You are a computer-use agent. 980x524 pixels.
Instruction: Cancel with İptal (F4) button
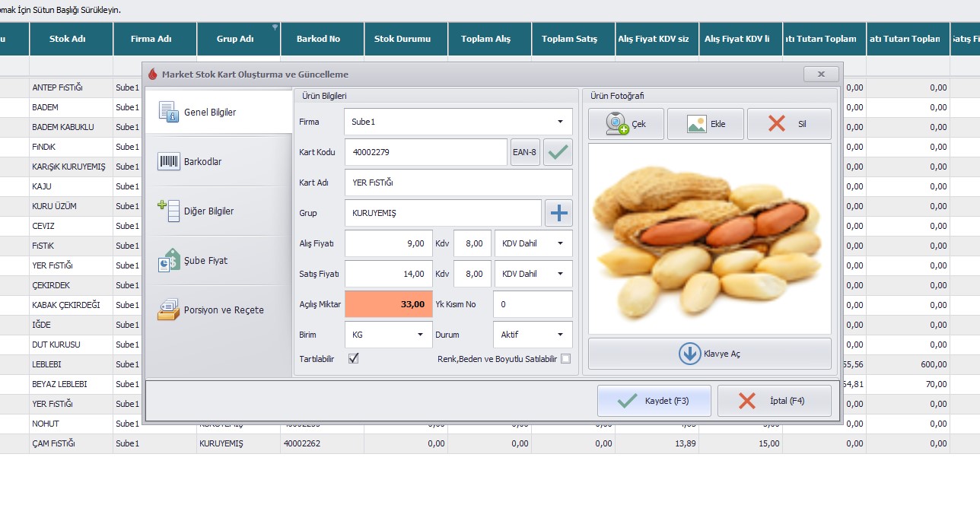point(775,401)
